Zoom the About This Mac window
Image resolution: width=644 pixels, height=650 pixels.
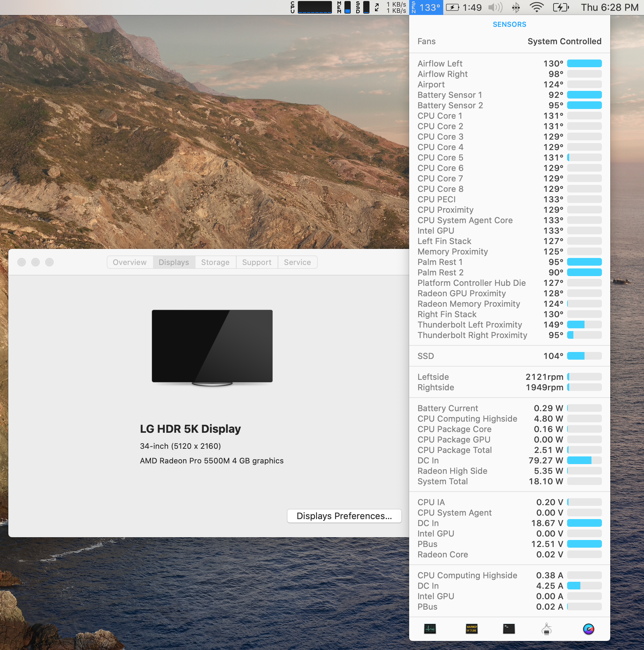point(49,262)
